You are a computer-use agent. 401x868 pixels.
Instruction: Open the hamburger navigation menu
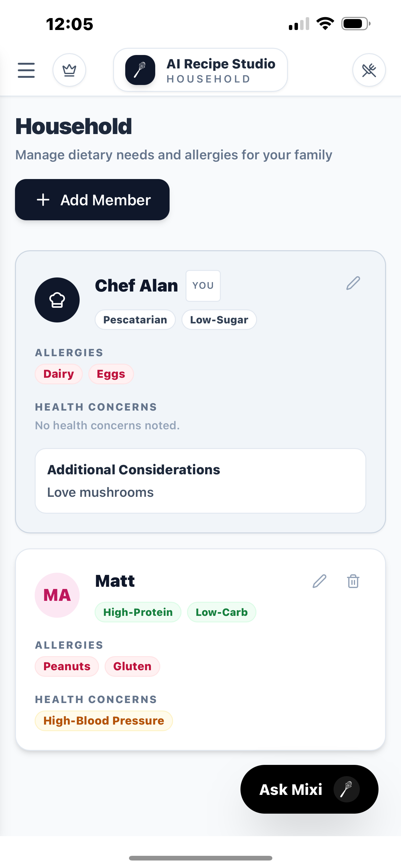coord(26,70)
